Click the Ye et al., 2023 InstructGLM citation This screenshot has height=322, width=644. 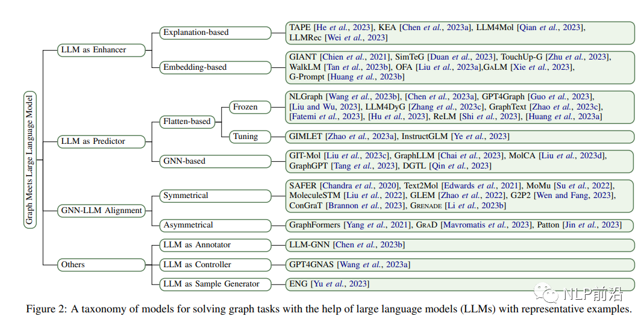click(x=481, y=137)
